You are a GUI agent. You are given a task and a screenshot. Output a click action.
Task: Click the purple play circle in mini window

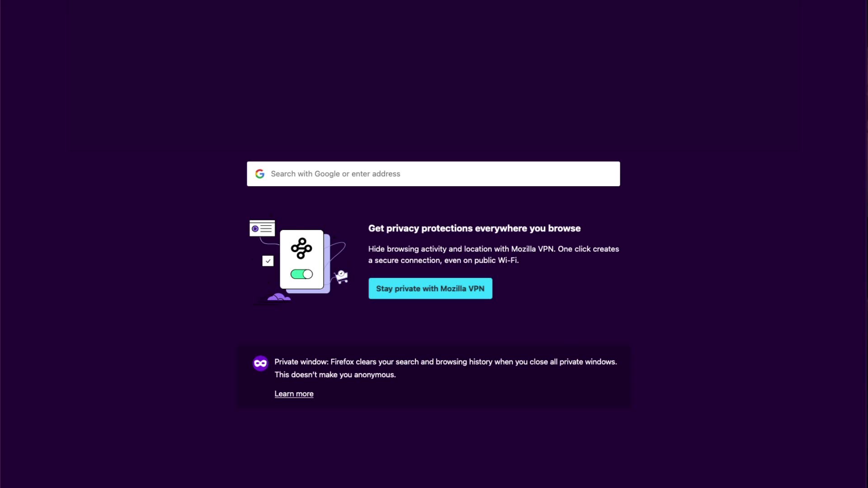(x=255, y=229)
